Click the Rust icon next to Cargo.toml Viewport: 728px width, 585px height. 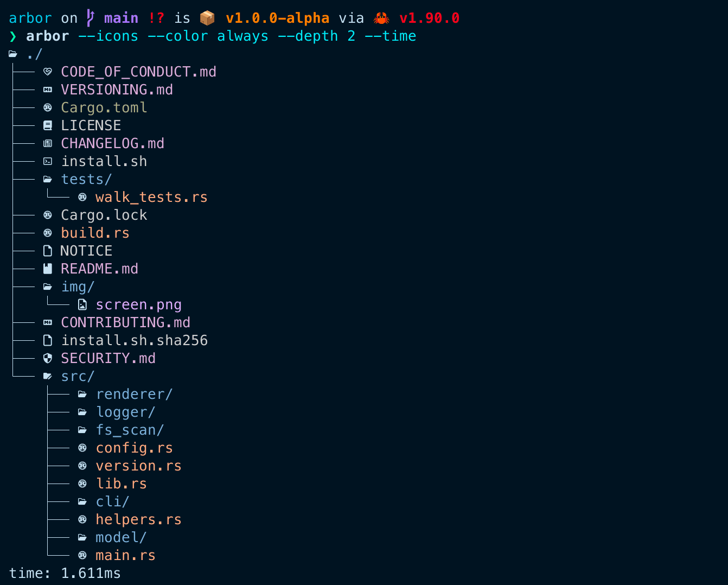[x=48, y=107]
